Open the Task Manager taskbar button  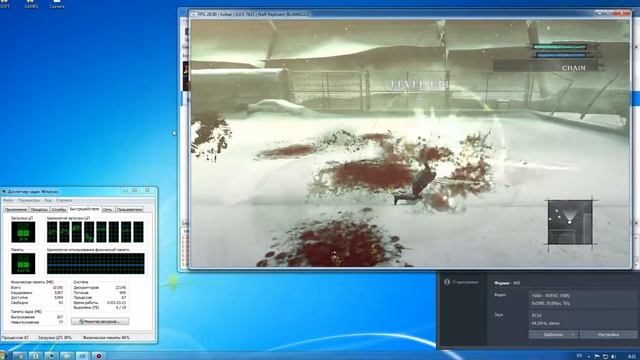(x=82, y=356)
